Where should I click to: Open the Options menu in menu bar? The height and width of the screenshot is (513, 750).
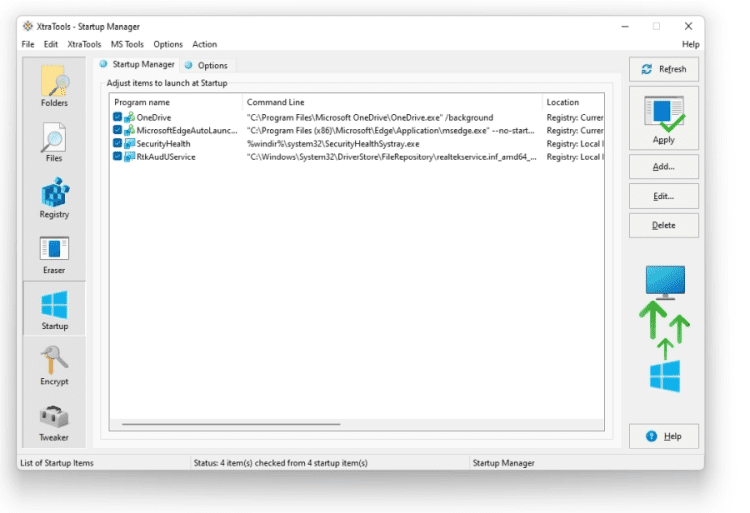click(168, 44)
